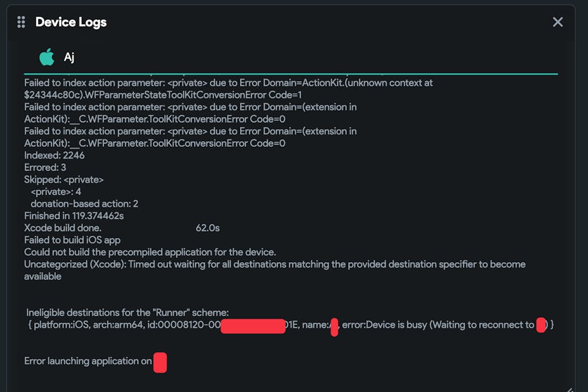Click the WFParameterStateToolKitConversionError Code=1 log line
588x392 pixels.
[x=163, y=95]
